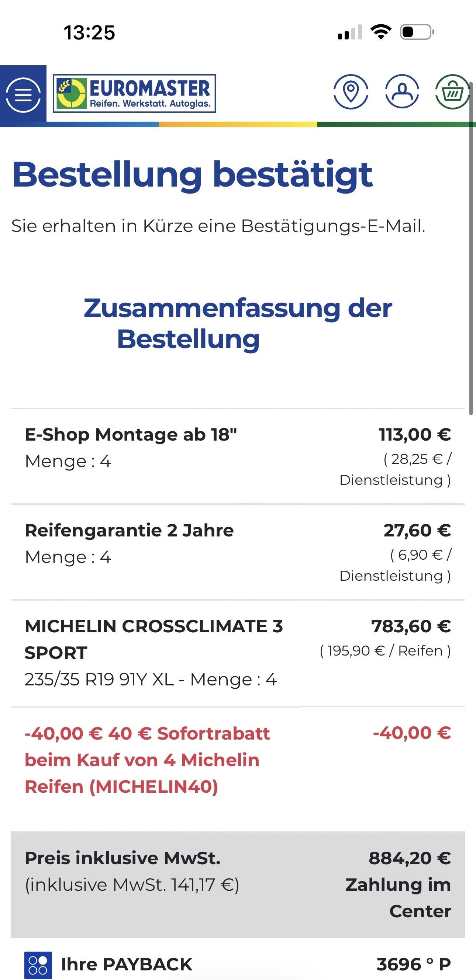Select the E-Shop Montage ab 18" item
This screenshot has height=980, width=476.
[131, 434]
